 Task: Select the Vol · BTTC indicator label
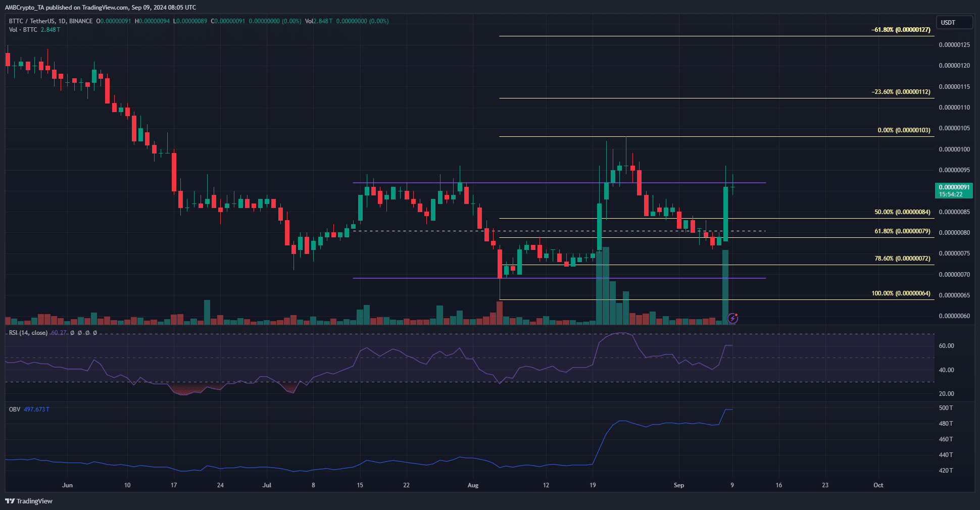[23, 30]
